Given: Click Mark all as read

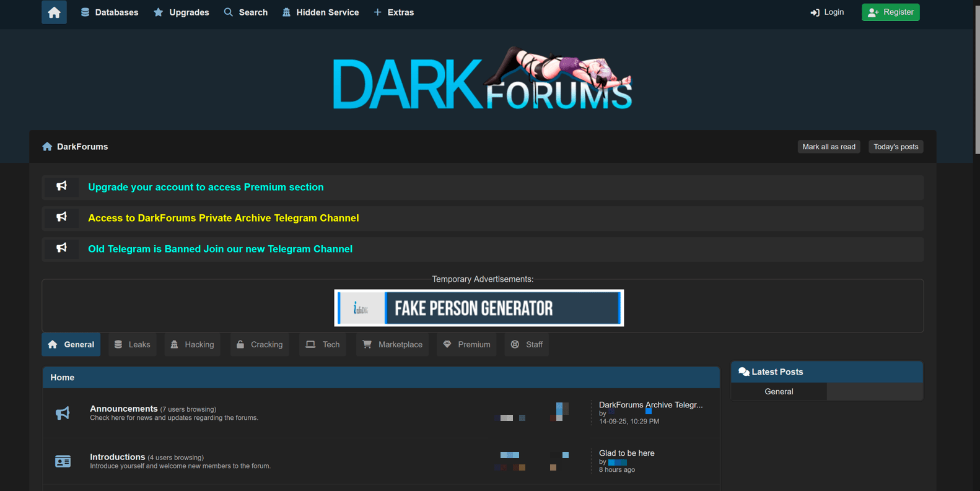Looking at the screenshot, I should pos(828,147).
